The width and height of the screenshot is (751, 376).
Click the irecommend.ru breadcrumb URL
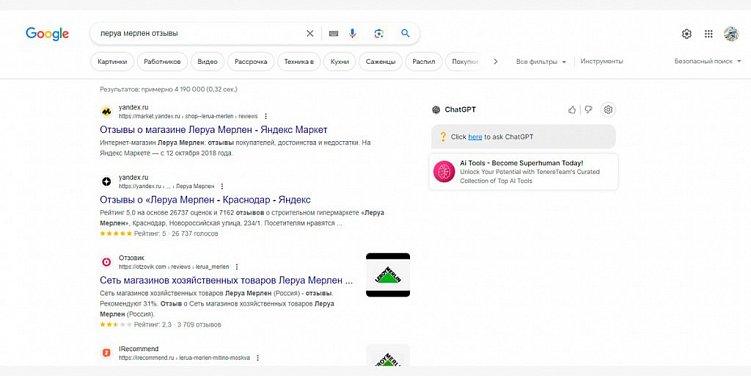[x=184, y=358]
